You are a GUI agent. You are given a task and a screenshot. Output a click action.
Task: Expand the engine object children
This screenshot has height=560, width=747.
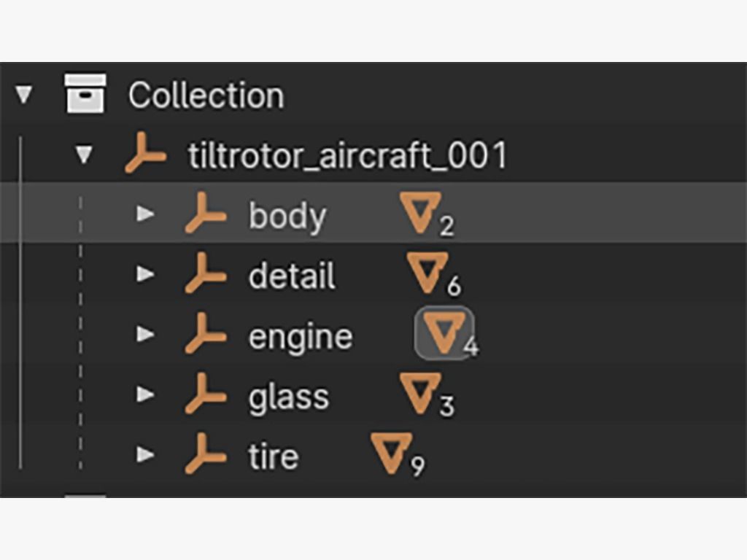coord(146,335)
